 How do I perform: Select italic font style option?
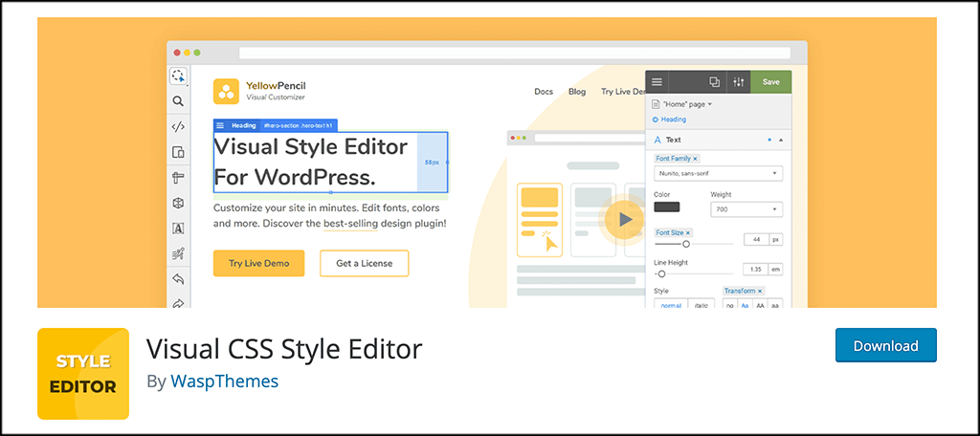coord(702,305)
